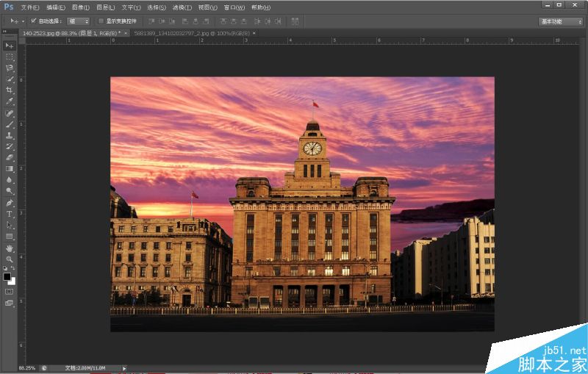Toggle the 自动选择 checkbox
The height and width of the screenshot is (374, 588).
(x=34, y=21)
